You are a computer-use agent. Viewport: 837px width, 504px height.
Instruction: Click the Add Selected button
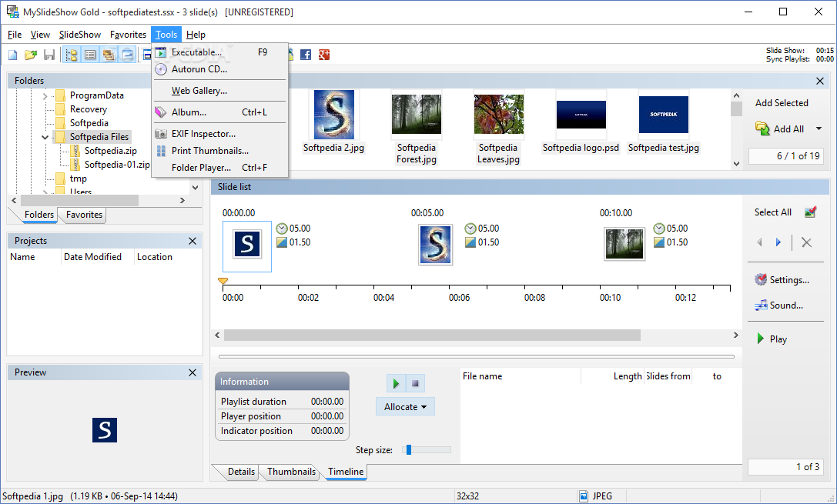point(782,103)
